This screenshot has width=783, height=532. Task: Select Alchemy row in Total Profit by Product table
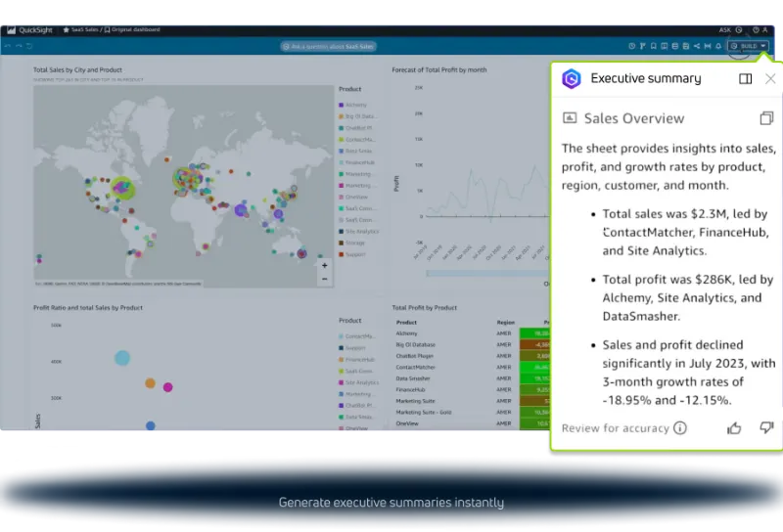pyautogui.click(x=472, y=333)
